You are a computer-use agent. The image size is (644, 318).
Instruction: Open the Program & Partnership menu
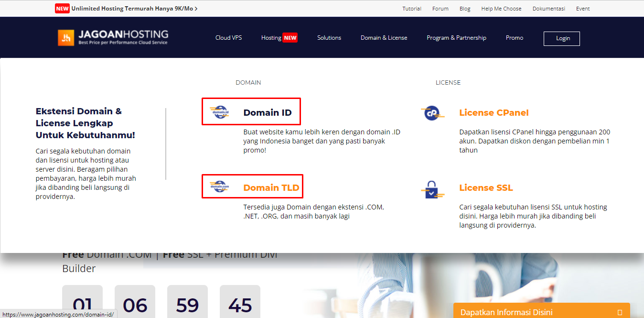pyautogui.click(x=456, y=38)
